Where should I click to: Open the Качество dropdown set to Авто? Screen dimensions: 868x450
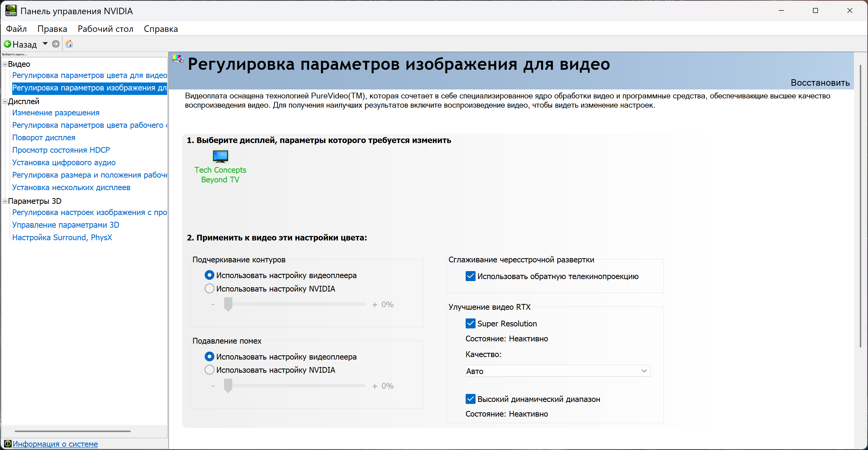pyautogui.click(x=558, y=371)
